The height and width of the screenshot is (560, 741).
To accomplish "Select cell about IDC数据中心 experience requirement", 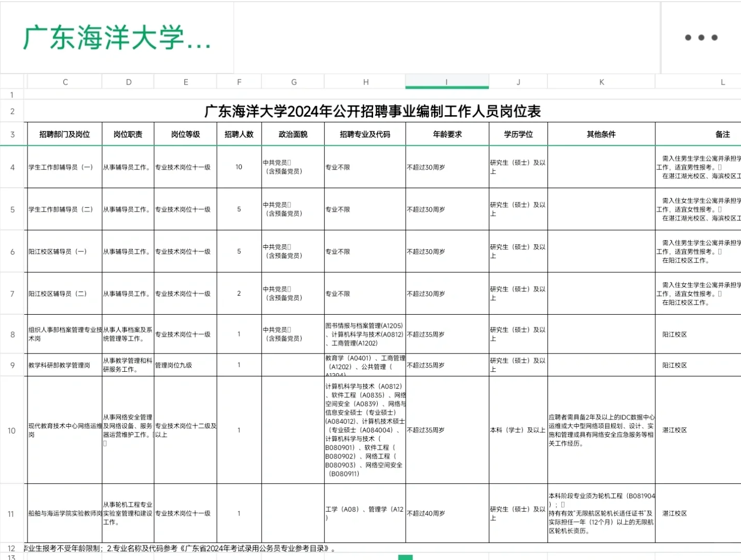I will [x=601, y=430].
